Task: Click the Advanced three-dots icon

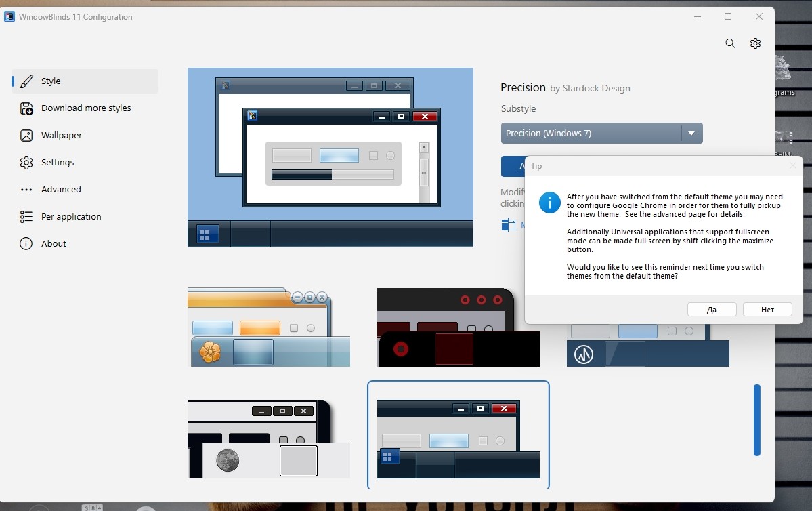Action: click(x=26, y=190)
